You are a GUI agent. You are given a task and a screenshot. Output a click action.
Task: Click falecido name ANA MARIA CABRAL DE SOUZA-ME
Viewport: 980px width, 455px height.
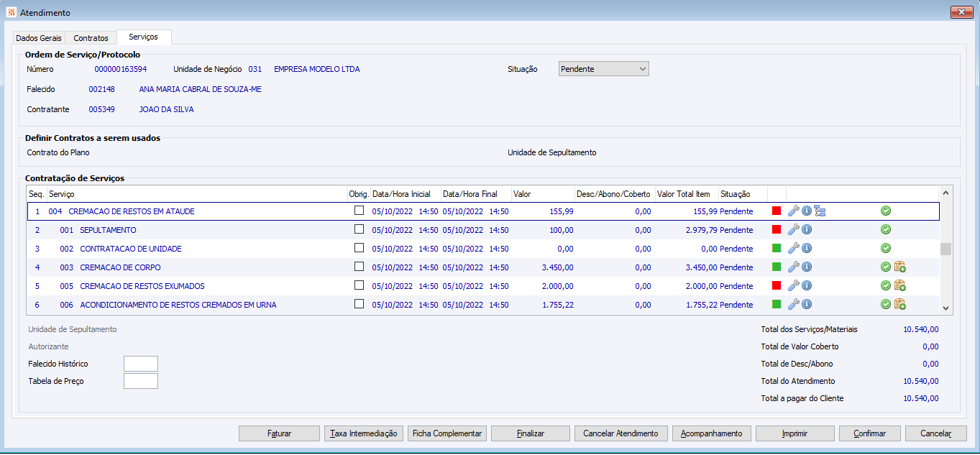(201, 89)
